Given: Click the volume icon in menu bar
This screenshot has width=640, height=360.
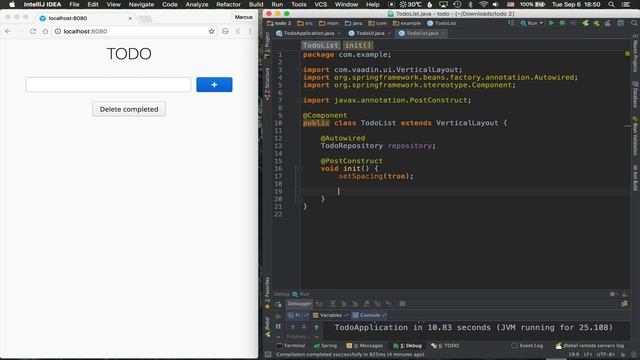Looking at the screenshot, I should pos(496,4).
